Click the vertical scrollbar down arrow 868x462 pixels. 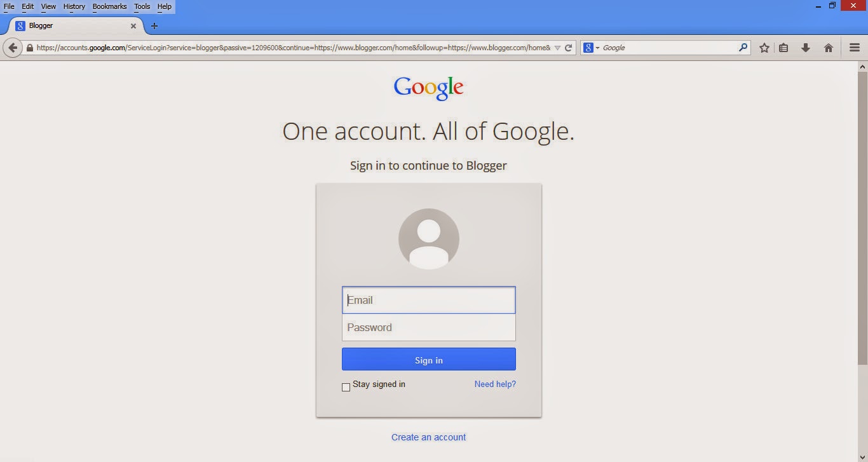[x=862, y=457]
